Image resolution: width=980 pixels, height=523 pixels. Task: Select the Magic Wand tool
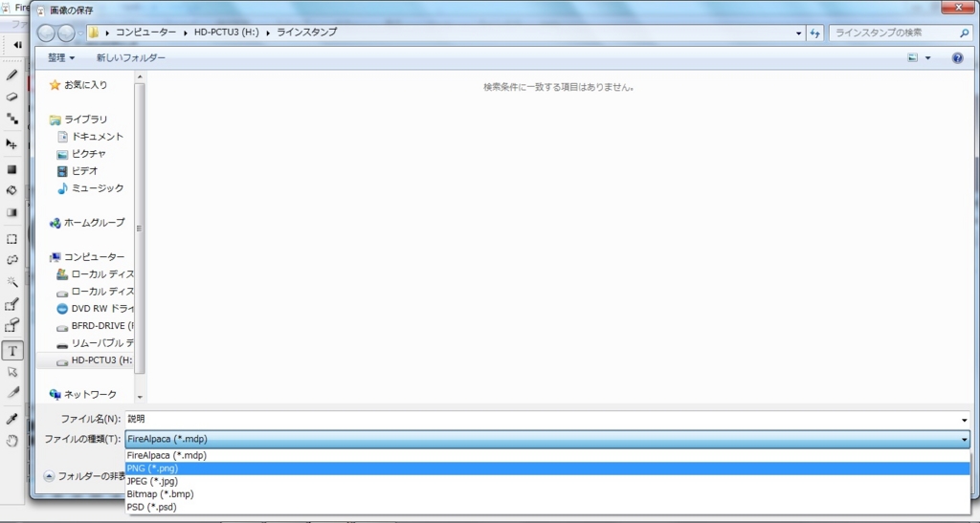point(11,281)
